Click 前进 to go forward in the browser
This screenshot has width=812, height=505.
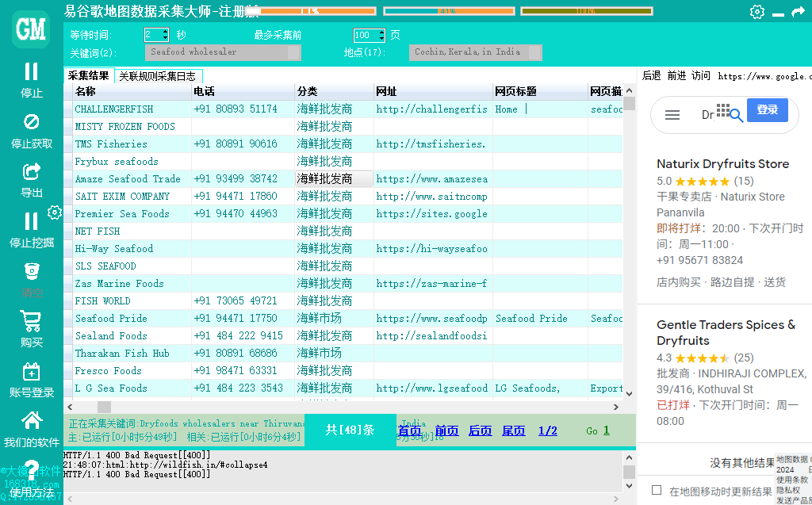(x=676, y=75)
